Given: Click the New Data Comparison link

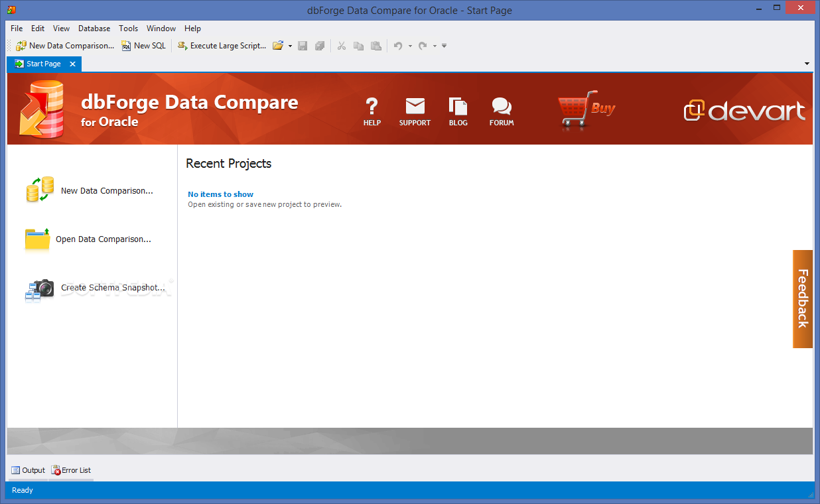Looking at the screenshot, I should [107, 191].
